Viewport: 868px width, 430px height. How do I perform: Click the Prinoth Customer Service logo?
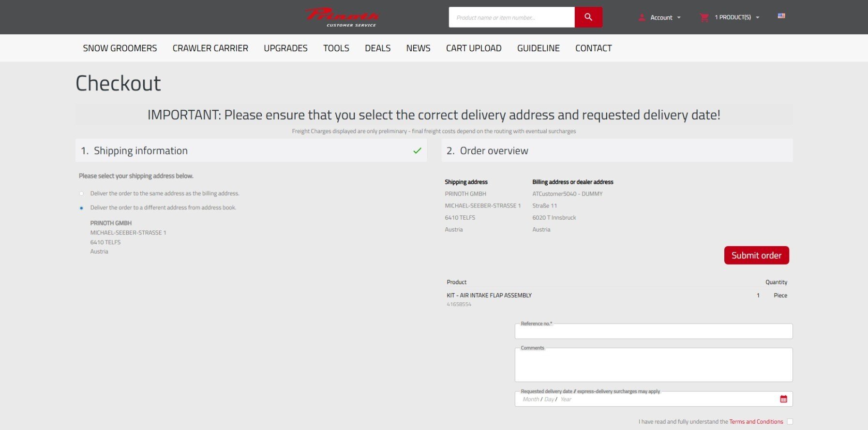pos(342,17)
